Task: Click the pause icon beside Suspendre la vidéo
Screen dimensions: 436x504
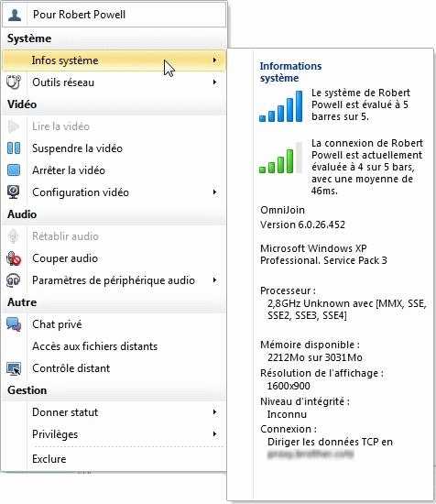Action: (x=14, y=148)
